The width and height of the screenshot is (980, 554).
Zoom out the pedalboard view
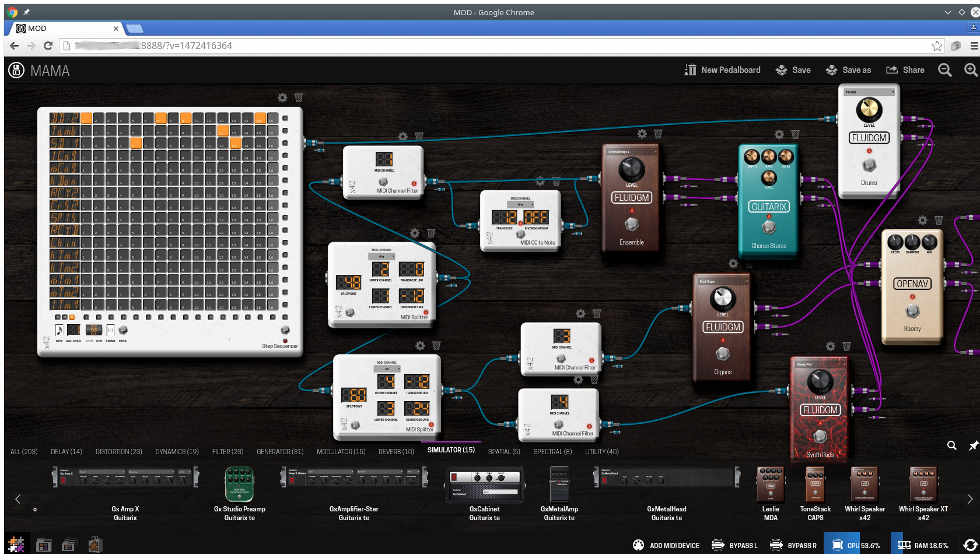click(x=944, y=70)
